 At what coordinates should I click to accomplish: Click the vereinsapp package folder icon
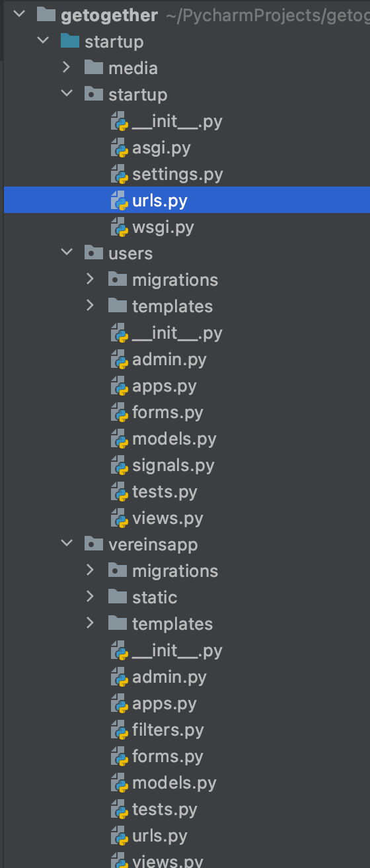pyautogui.click(x=93, y=544)
